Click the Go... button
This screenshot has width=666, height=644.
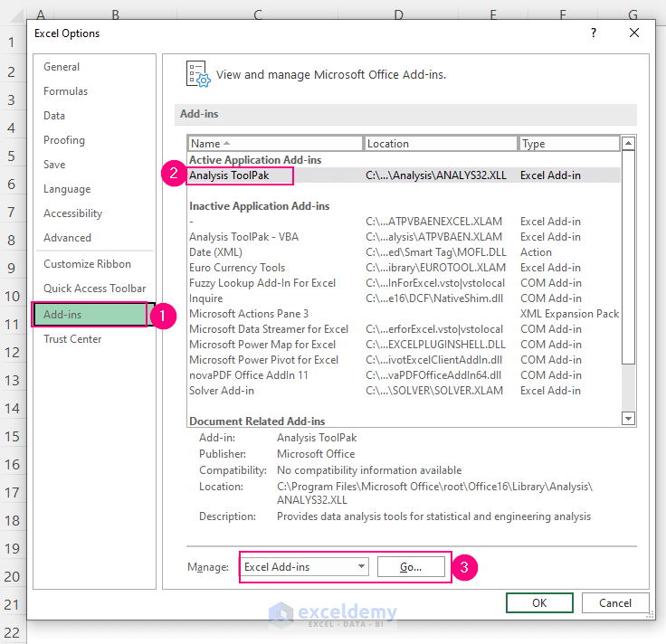click(x=411, y=567)
